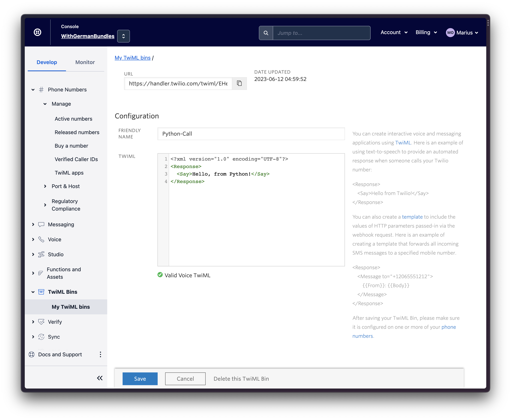Expand Functions and Assets chevron

33,273
